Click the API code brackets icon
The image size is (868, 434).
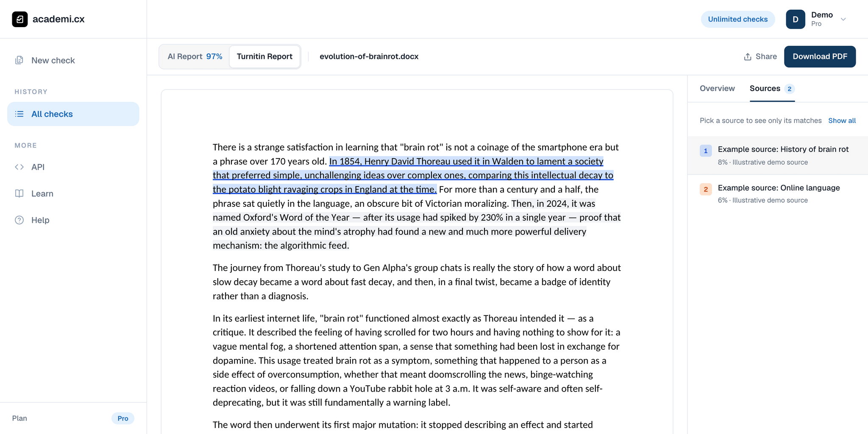pyautogui.click(x=19, y=167)
